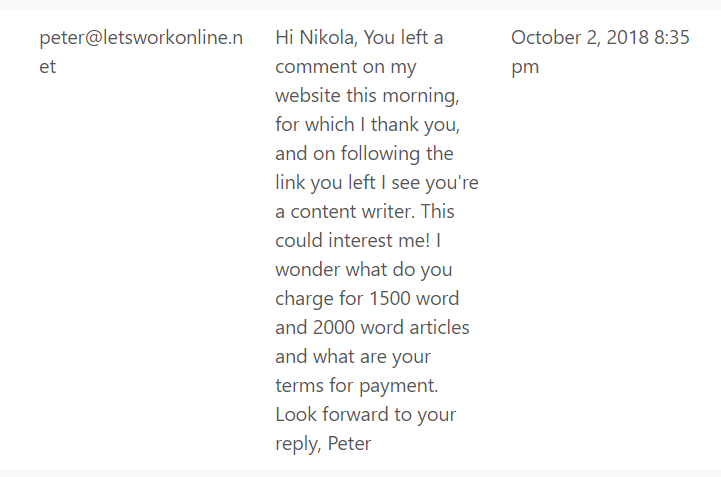Click the 'and 2000 word articles' line
This screenshot has width=721, height=477.
coord(372,328)
